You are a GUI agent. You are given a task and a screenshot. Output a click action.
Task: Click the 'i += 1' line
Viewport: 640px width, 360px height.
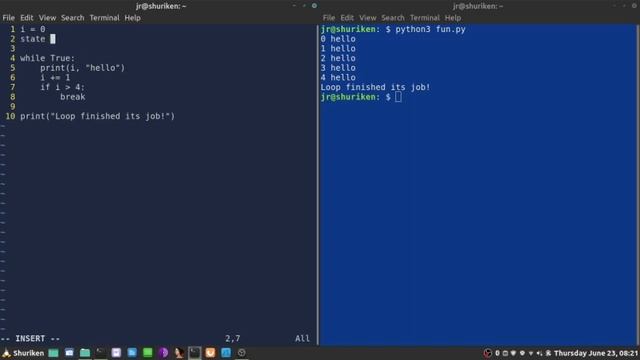coord(55,78)
